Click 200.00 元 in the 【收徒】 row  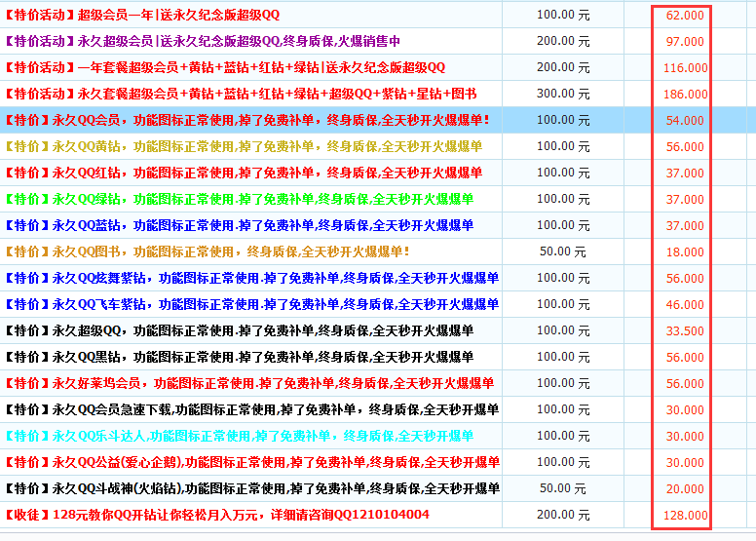click(x=563, y=514)
